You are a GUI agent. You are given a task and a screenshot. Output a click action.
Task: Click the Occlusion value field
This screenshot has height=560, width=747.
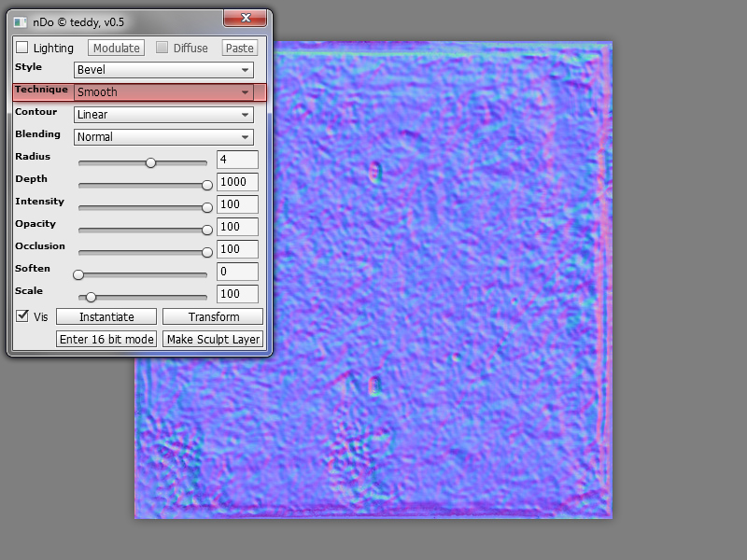[237, 249]
